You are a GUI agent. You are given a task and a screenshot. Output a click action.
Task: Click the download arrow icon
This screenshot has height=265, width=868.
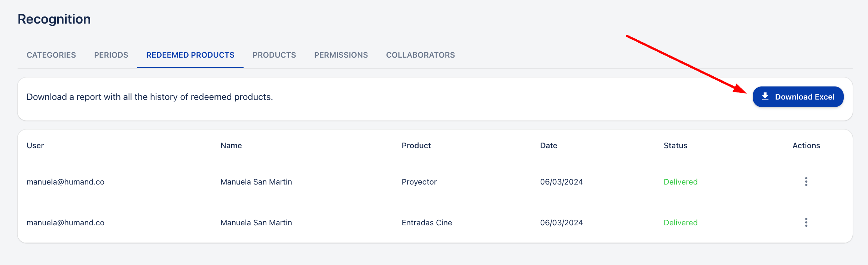point(765,97)
